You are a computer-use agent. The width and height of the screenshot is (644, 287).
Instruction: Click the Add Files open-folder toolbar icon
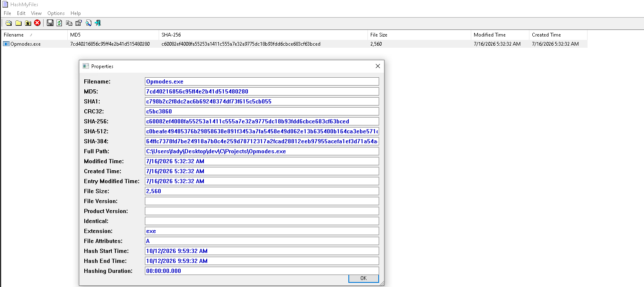[8, 23]
